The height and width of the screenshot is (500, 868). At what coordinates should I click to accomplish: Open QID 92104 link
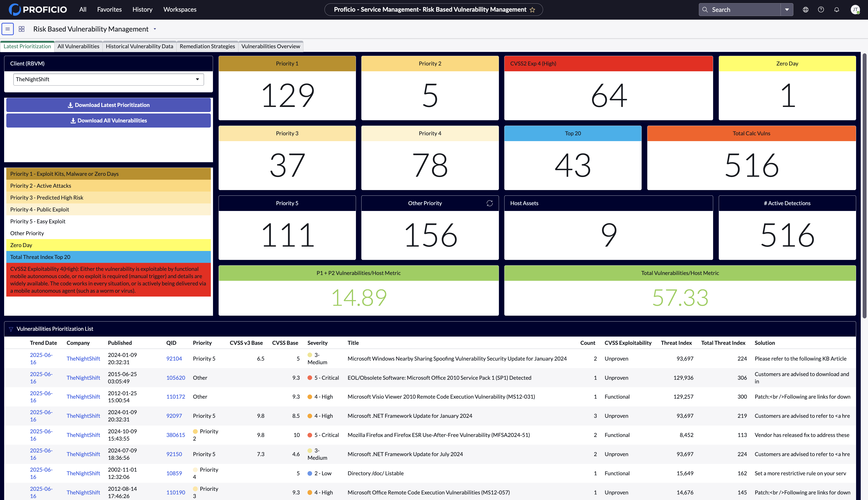(174, 359)
